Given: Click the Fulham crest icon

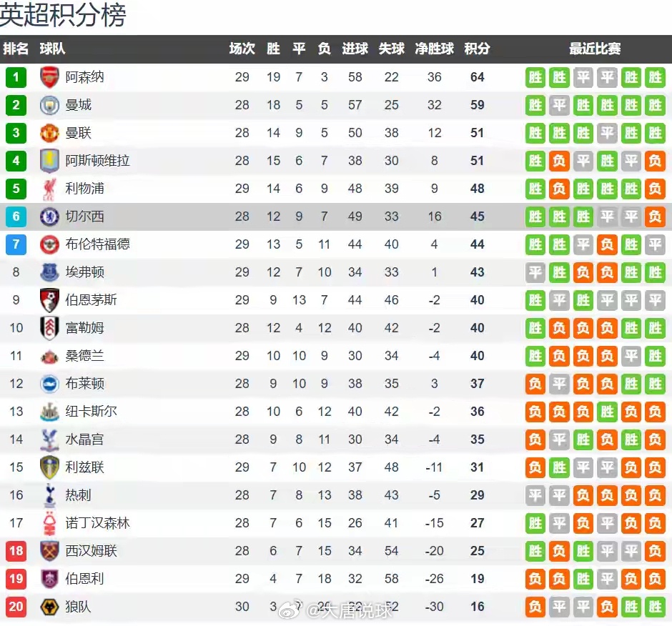Looking at the screenshot, I should click(49, 328).
